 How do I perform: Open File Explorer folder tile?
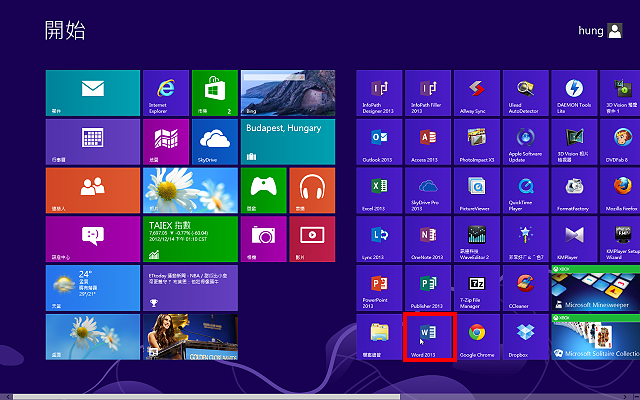point(379,337)
